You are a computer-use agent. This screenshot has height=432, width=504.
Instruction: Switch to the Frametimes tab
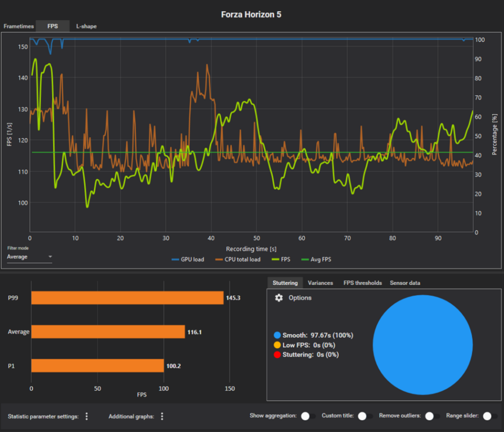click(18, 26)
